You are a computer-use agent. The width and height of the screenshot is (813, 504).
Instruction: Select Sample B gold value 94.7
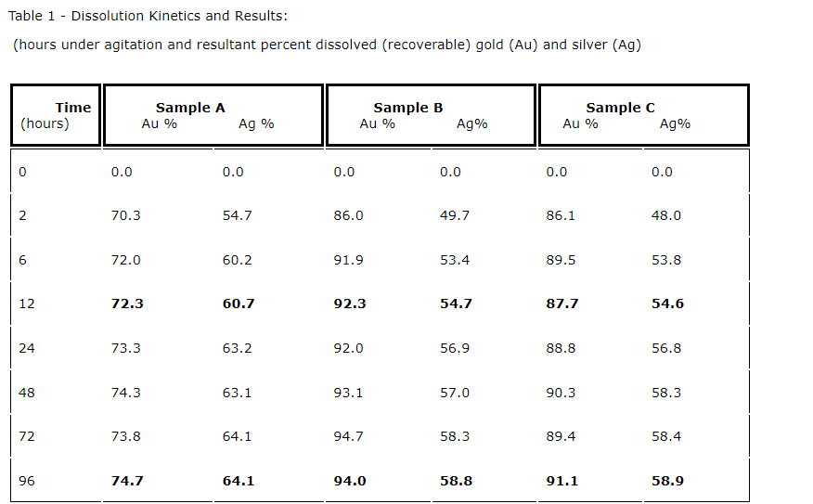click(x=348, y=436)
